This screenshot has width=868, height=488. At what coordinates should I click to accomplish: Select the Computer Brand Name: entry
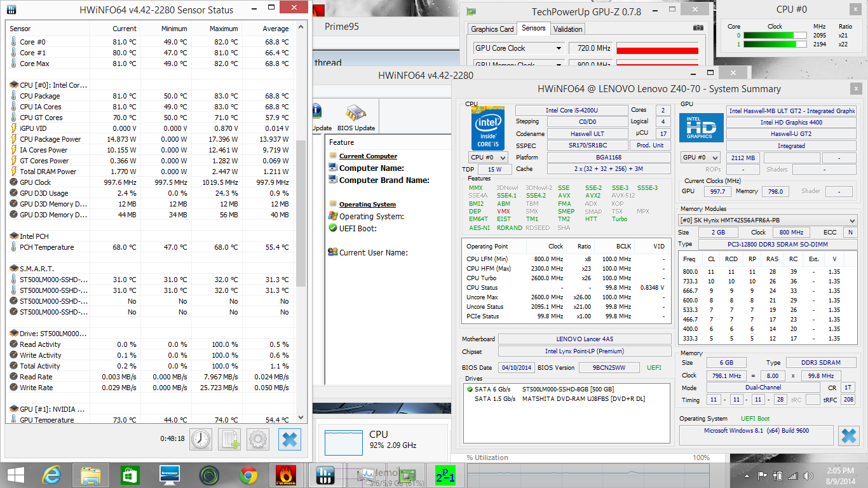click(384, 180)
